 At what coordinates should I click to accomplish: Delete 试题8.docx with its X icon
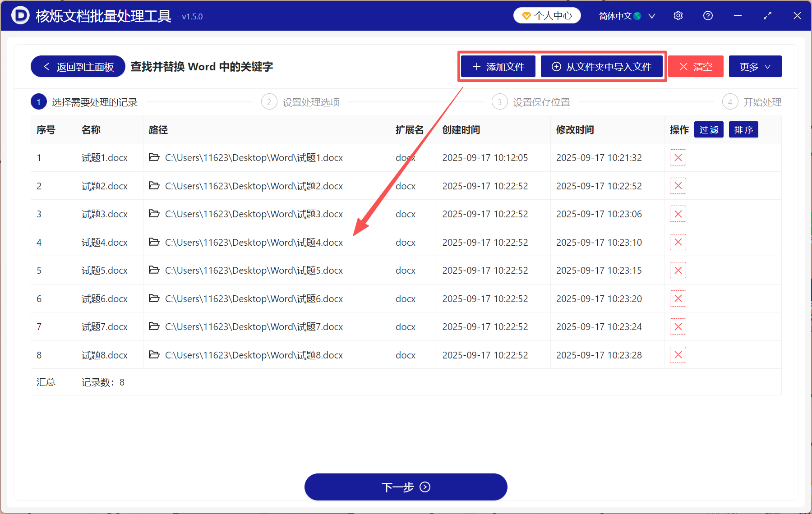[678, 355]
